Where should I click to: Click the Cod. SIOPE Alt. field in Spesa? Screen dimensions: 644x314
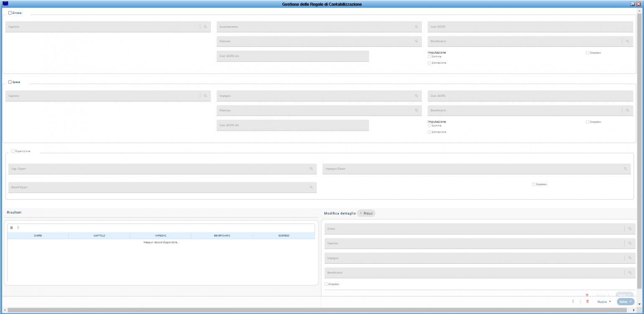pyautogui.click(x=293, y=125)
